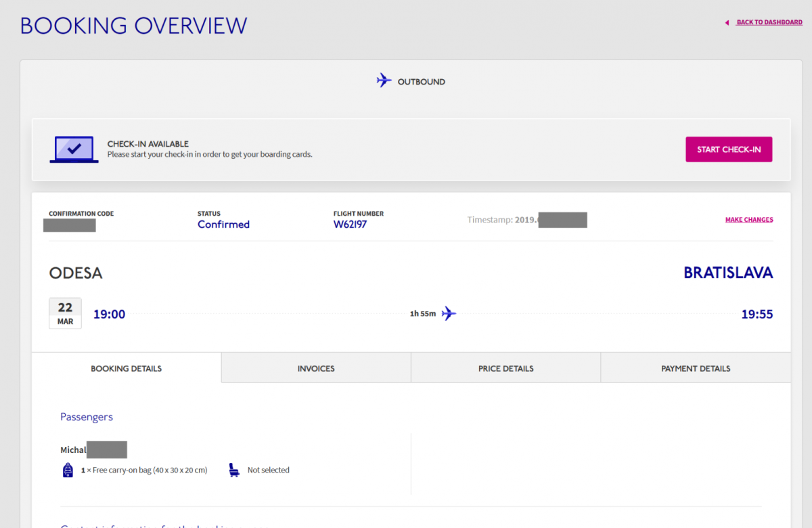Go back via Back to Dashboard link
812x528 pixels.
pyautogui.click(x=769, y=22)
